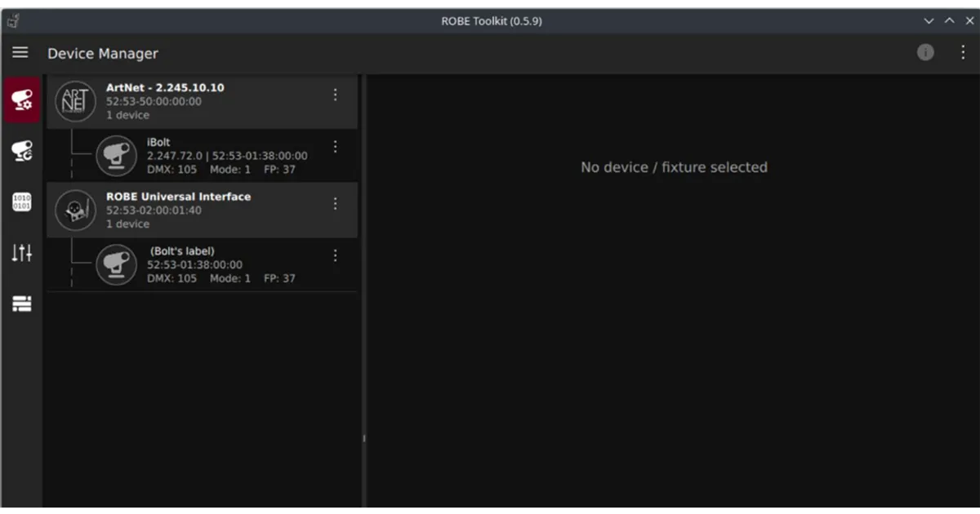Open the fixture discovery sidebar icon
Image resolution: width=980 pixels, height=514 pixels.
pyautogui.click(x=20, y=150)
